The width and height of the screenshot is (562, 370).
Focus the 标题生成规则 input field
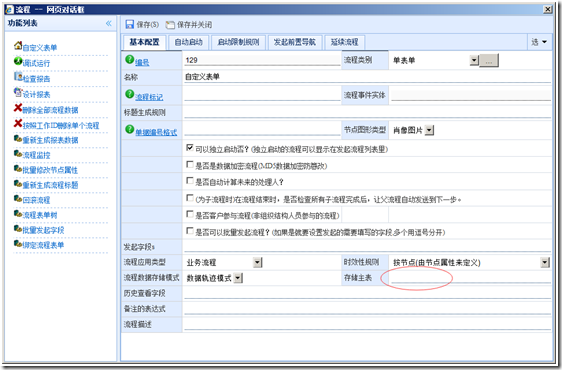coord(367,113)
